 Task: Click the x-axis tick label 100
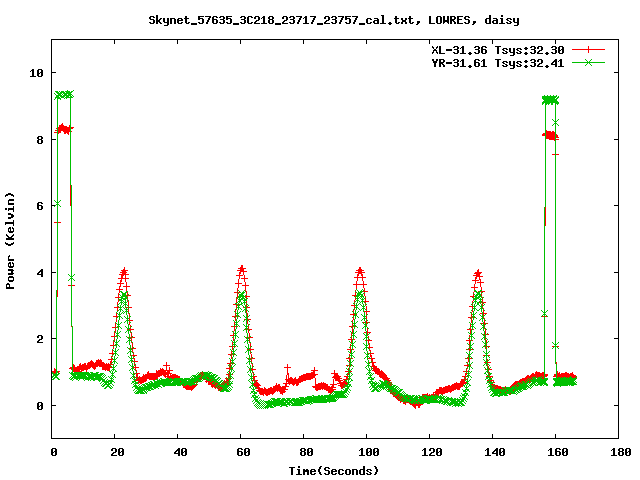369,452
